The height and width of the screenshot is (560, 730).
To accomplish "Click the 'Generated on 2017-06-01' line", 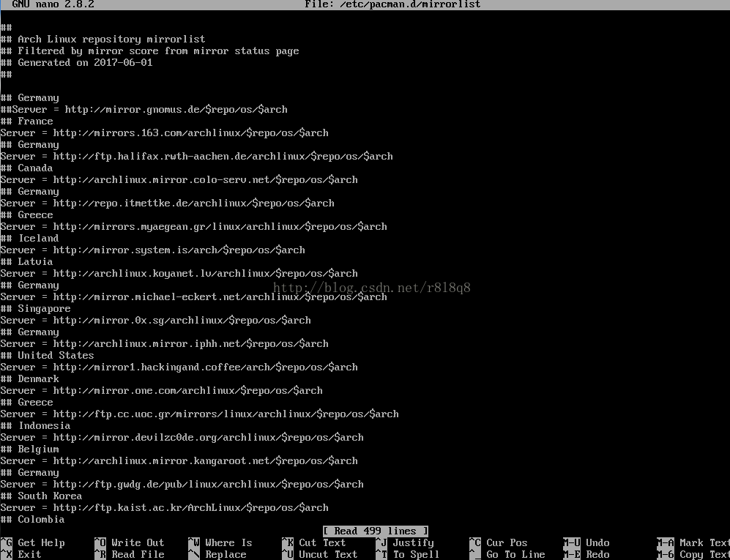I will (76, 62).
